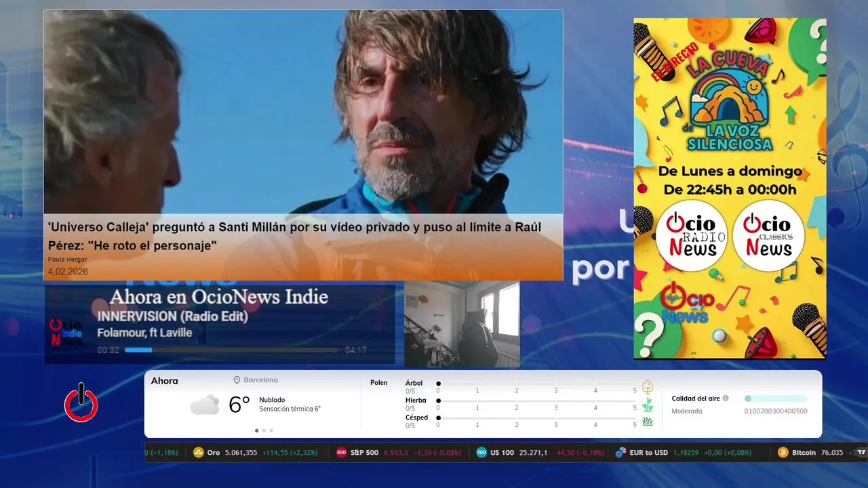Click the Césped pollen level slider

pos(537,418)
